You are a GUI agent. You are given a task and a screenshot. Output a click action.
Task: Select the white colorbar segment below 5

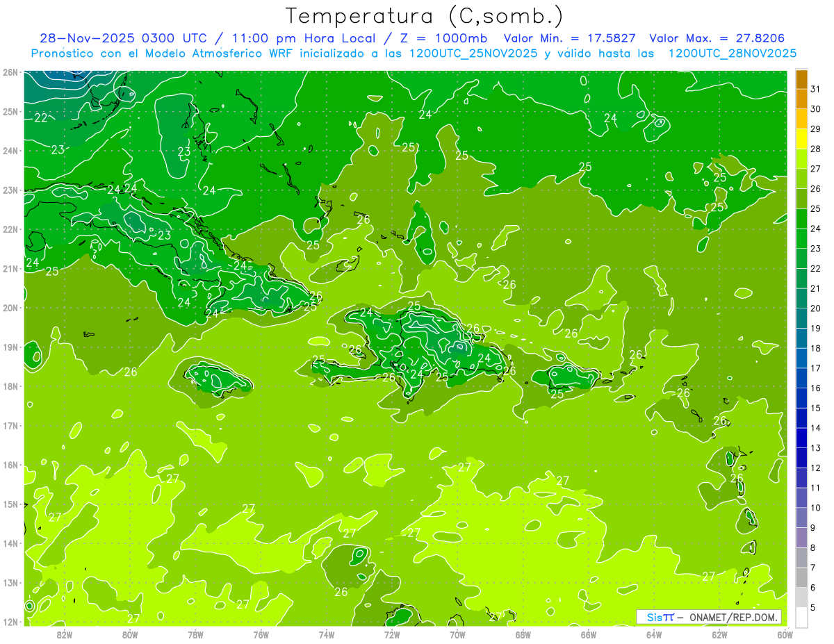pyautogui.click(x=801, y=618)
